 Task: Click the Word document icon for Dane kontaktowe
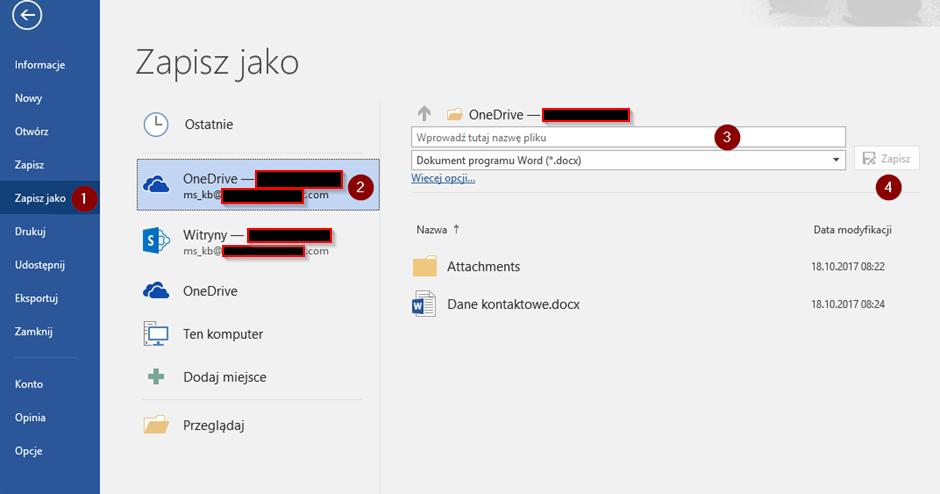pos(424,304)
